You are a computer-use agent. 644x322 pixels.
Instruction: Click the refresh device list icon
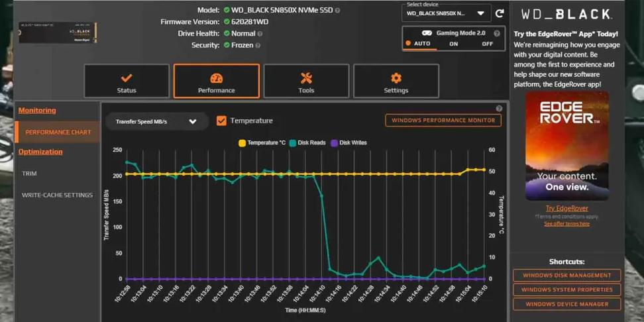pos(500,13)
